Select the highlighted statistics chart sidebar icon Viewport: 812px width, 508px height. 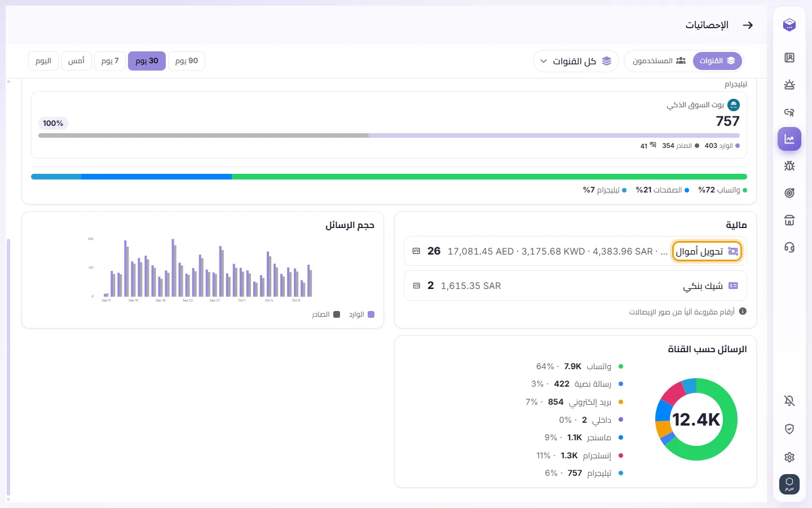[789, 139]
